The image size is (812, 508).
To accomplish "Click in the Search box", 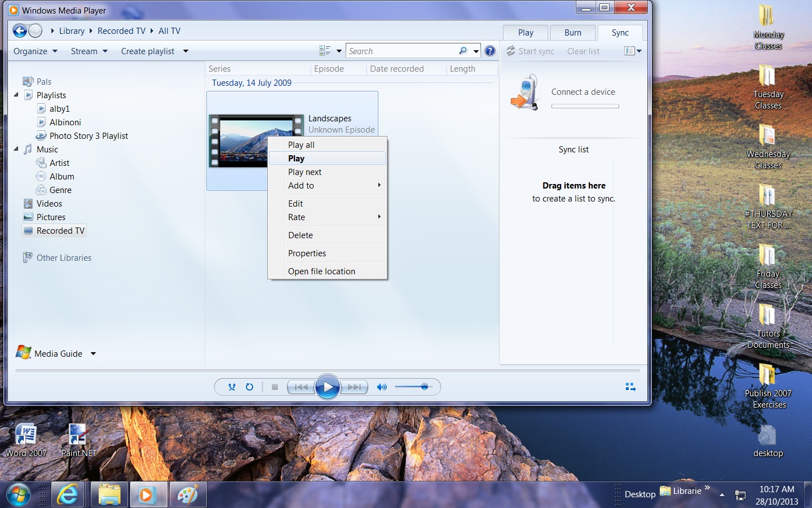I will pyautogui.click(x=403, y=51).
